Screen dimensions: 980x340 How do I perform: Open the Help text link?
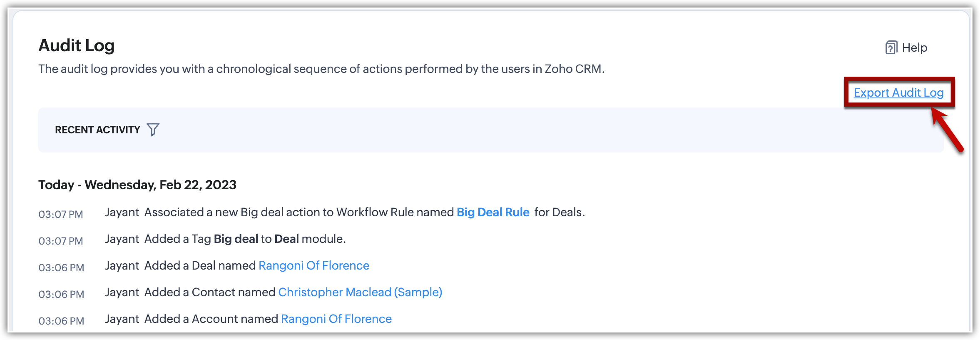coord(914,48)
